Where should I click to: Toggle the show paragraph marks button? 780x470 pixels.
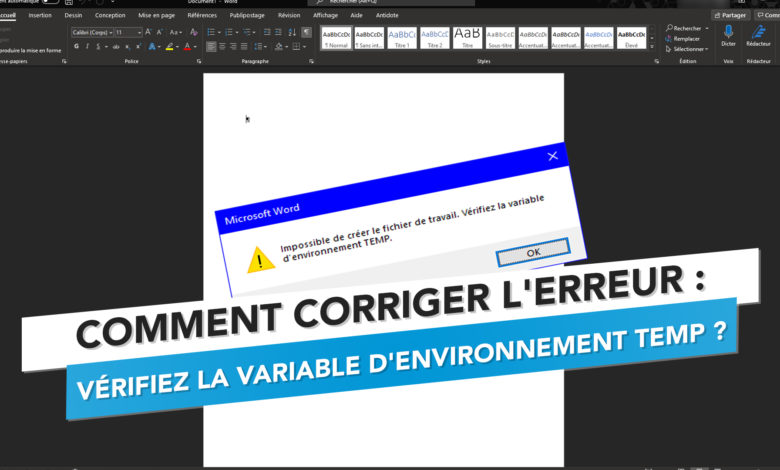pyautogui.click(x=306, y=32)
